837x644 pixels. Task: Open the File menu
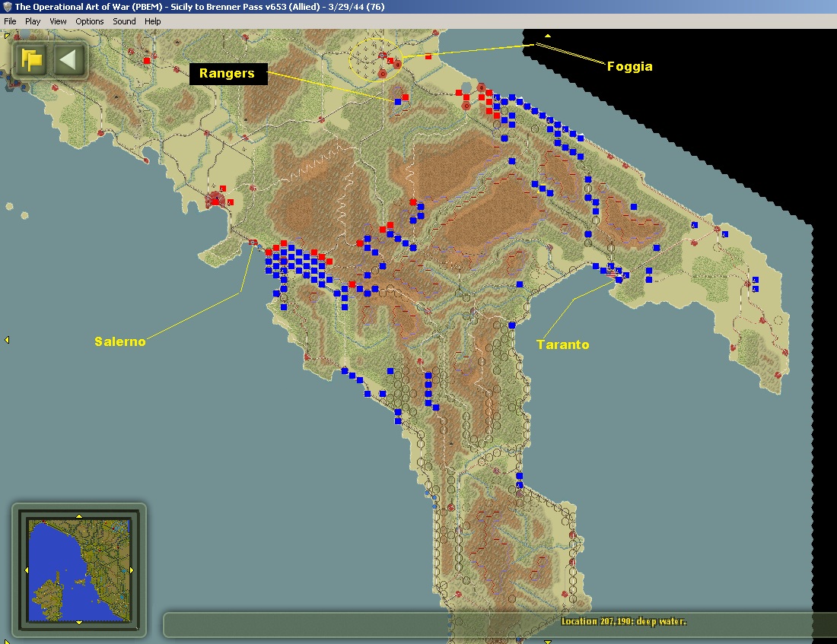point(10,21)
